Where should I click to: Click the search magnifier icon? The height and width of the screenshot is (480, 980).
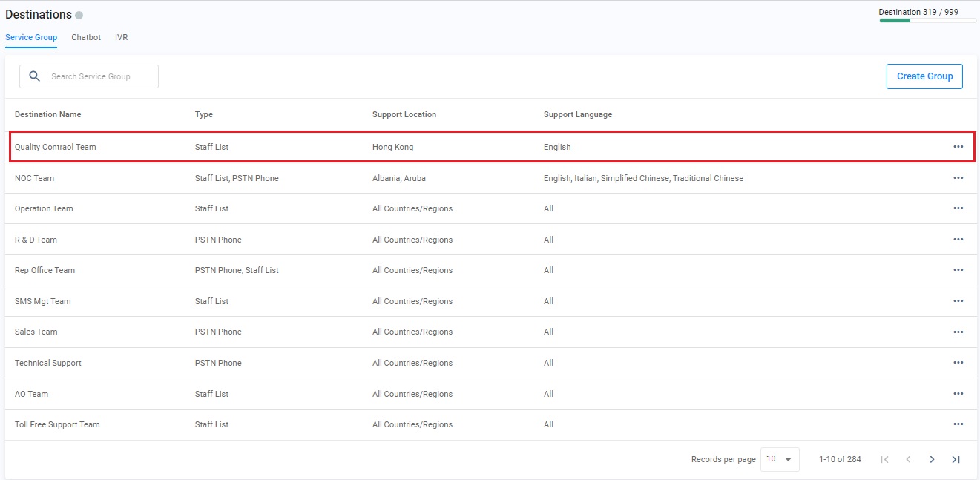[x=34, y=76]
